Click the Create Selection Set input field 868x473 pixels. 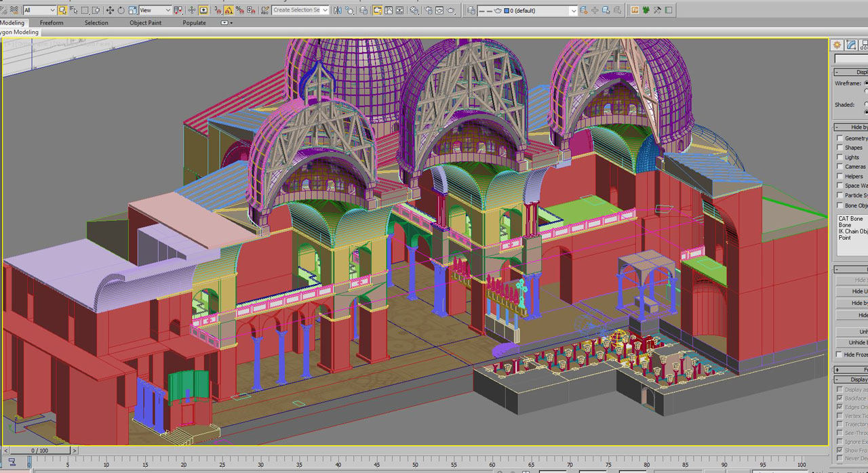[296, 10]
